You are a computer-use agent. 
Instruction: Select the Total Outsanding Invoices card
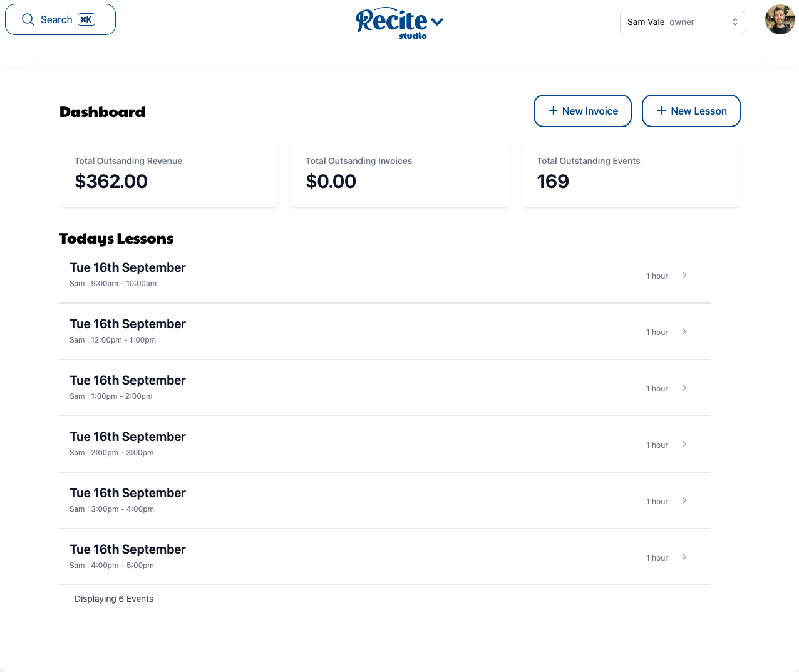point(399,173)
